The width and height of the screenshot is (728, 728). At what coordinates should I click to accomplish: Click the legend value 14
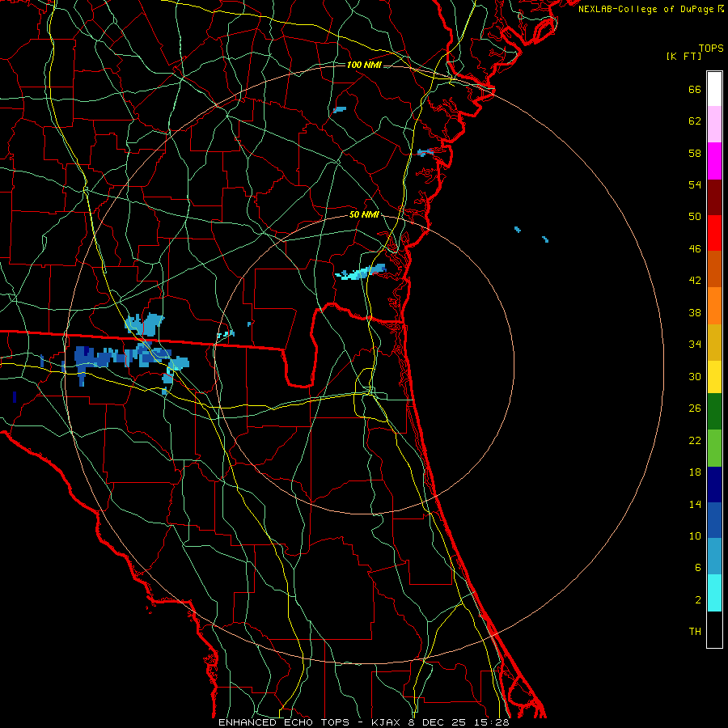tap(695, 504)
